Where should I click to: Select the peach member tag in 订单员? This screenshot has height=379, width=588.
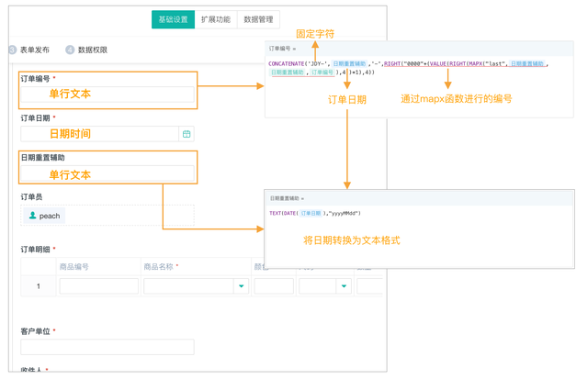click(x=44, y=216)
